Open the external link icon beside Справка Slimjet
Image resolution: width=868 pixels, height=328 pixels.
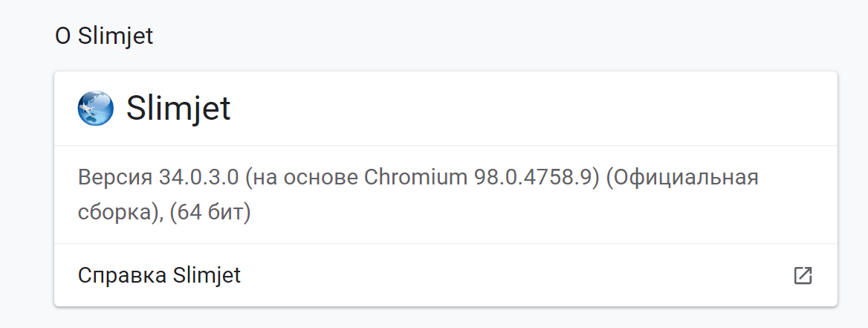pyautogui.click(x=803, y=276)
